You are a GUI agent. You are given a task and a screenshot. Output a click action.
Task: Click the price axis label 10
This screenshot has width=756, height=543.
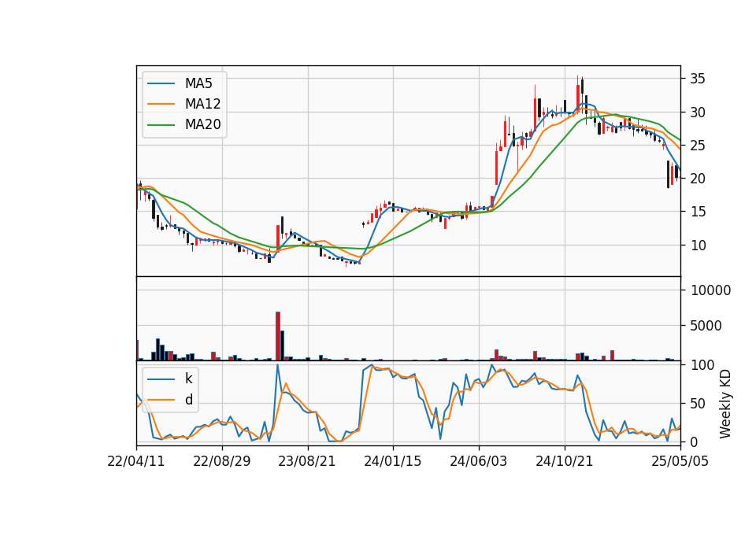698,246
